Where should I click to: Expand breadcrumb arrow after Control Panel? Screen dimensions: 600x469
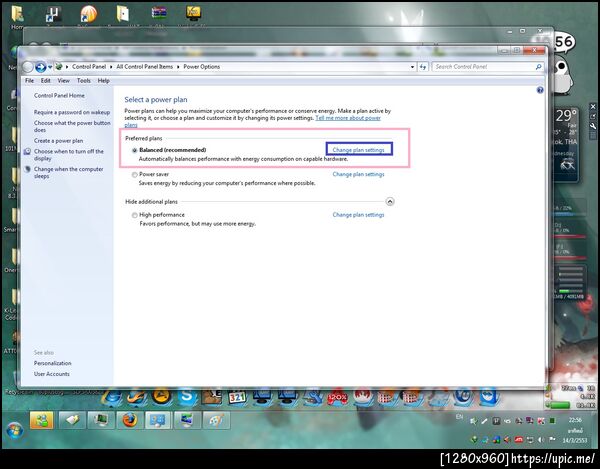[x=111, y=67]
